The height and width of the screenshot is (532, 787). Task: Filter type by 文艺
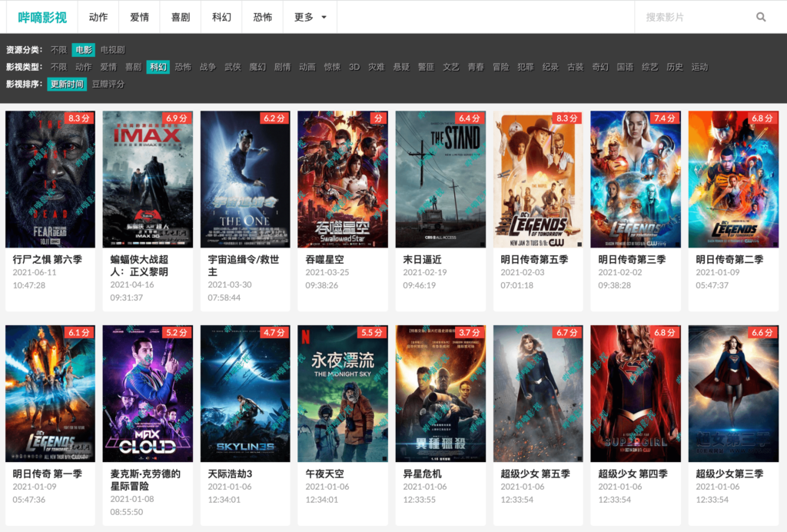tap(450, 67)
